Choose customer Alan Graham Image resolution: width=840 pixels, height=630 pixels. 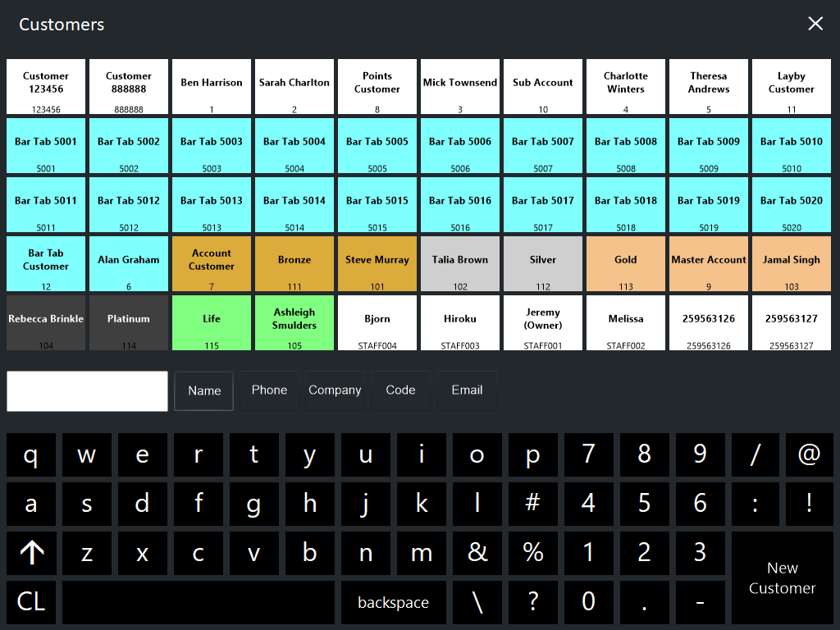click(x=129, y=263)
